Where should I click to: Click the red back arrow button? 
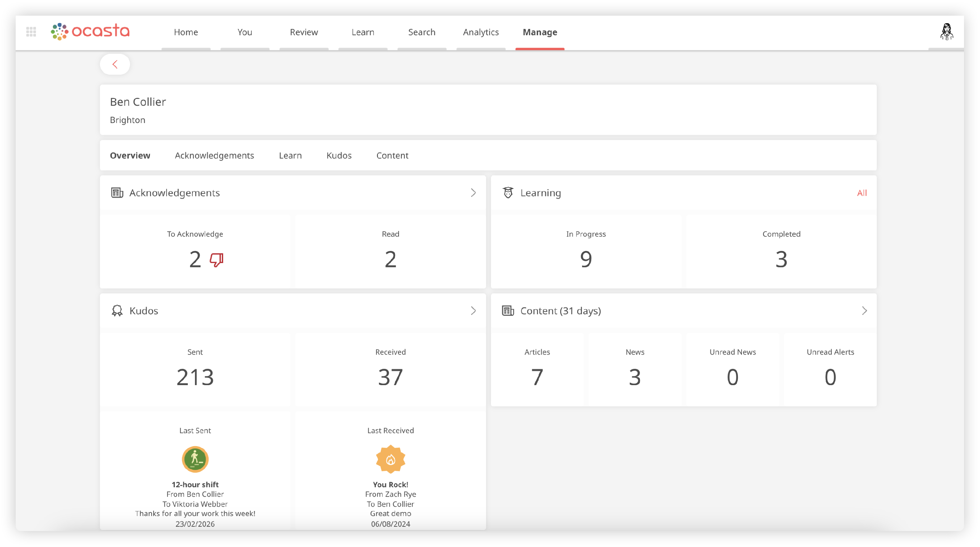[x=115, y=64]
